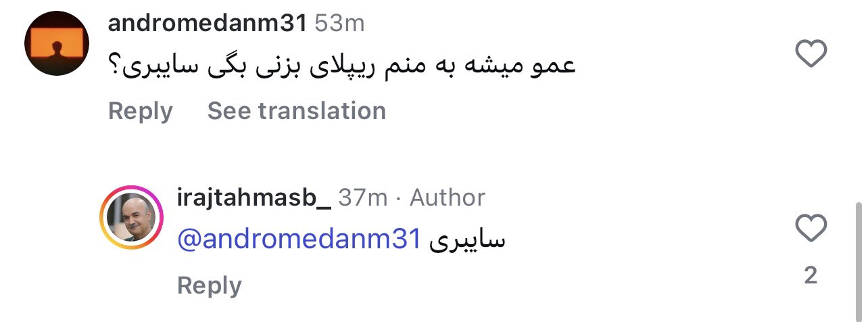
Task: Reply to andromedanm31's comment
Action: pos(140,111)
